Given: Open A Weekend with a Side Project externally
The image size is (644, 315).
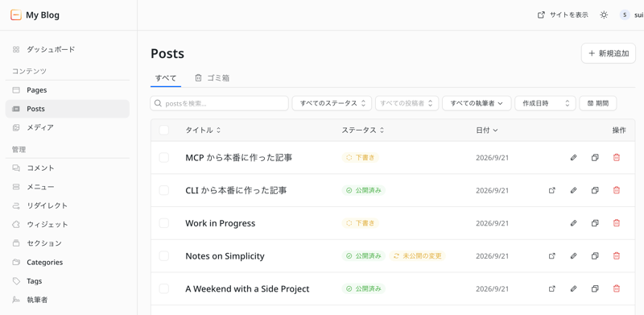Looking at the screenshot, I should (x=552, y=288).
